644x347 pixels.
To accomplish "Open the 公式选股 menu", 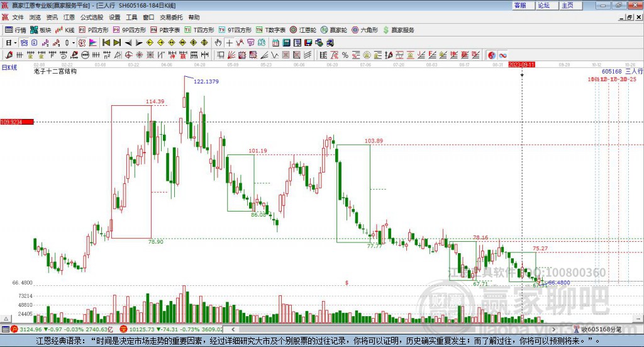I will point(92,17).
